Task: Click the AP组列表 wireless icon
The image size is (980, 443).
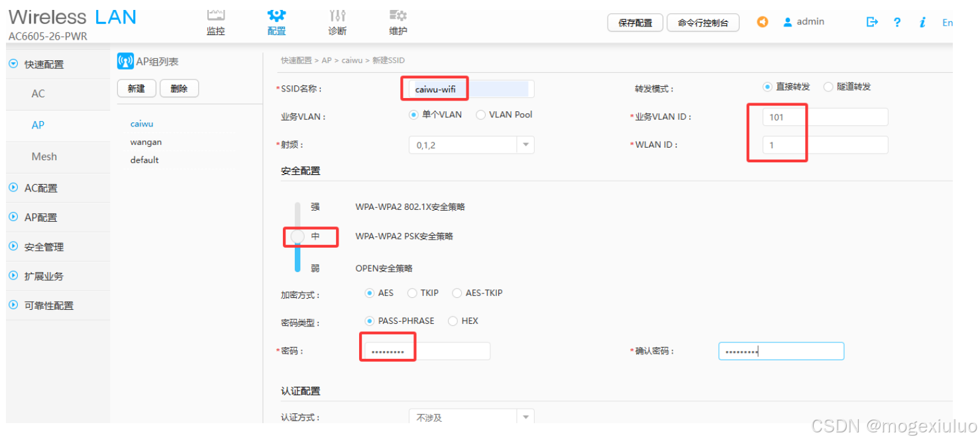Action: coord(125,62)
